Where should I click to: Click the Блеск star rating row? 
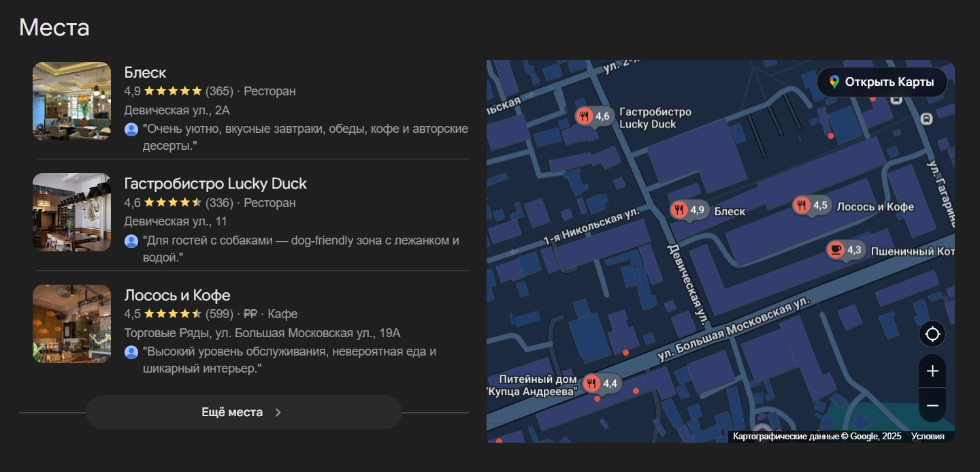[x=173, y=91]
